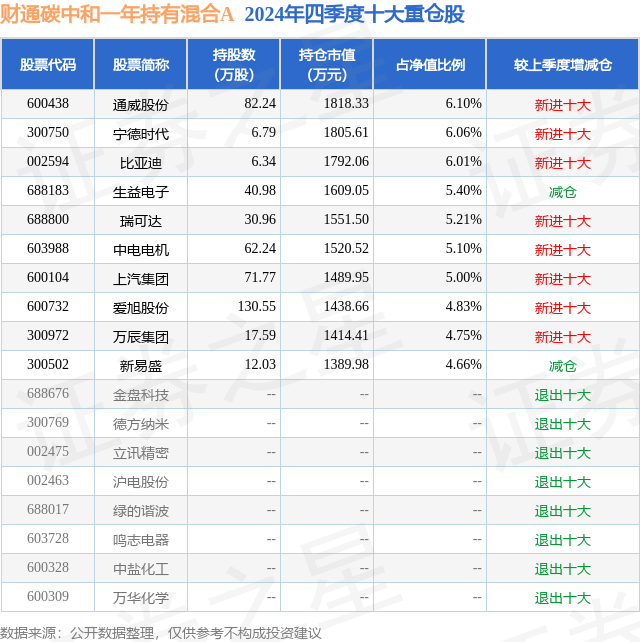Click 退出十大 in 金盘科技 row
Screen dimensions: 640x642
click(563, 396)
